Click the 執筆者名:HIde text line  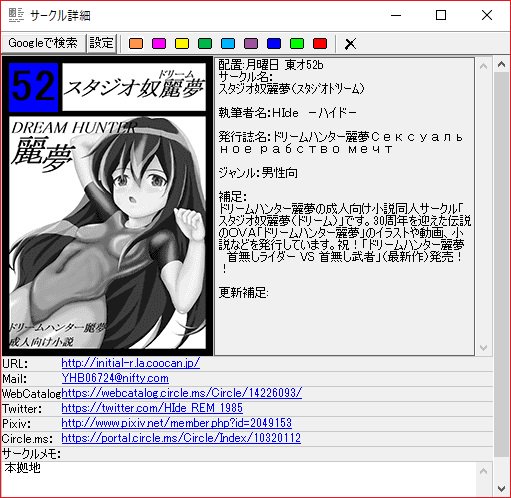(x=287, y=113)
